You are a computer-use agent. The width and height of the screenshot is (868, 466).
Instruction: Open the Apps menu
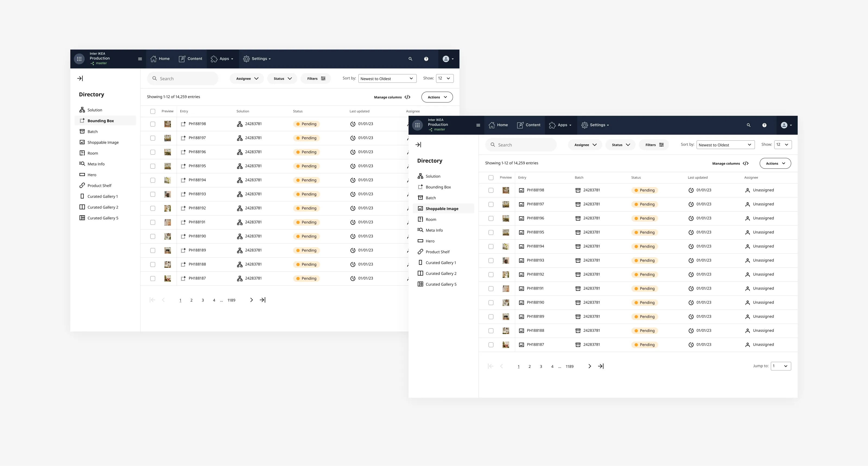tap(560, 125)
